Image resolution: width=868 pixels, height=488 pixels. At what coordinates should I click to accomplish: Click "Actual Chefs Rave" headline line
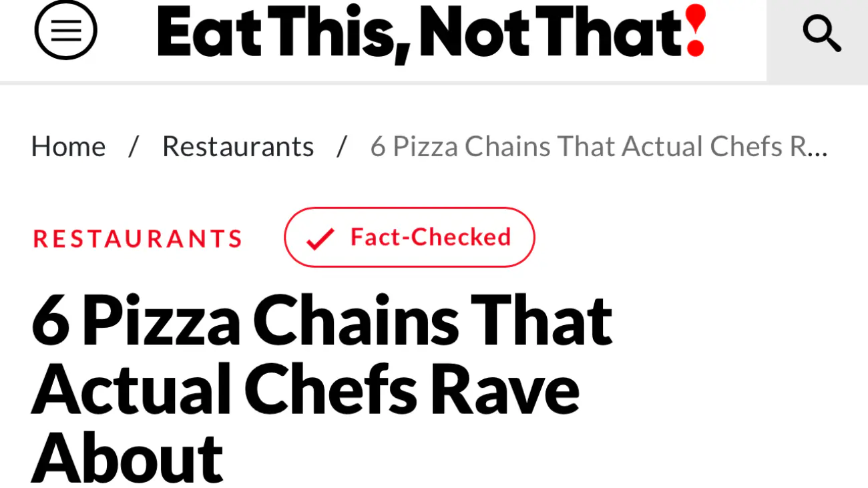(x=305, y=390)
